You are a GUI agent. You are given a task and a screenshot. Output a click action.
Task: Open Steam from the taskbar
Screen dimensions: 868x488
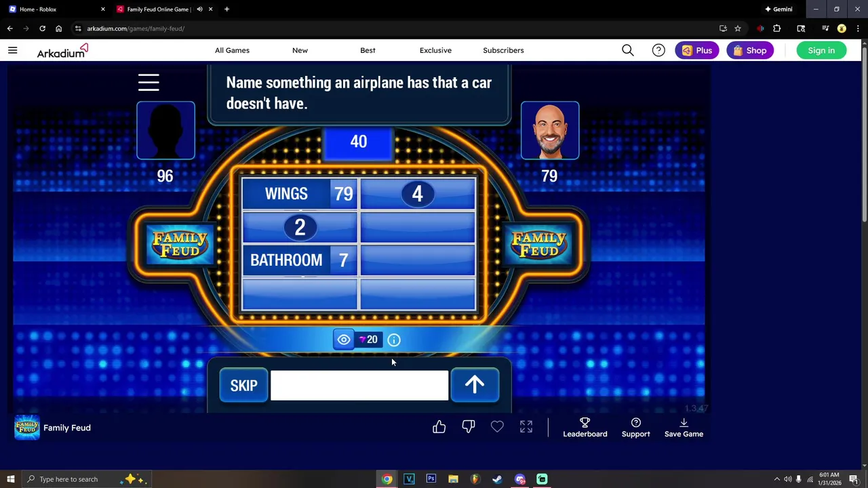[497, 479]
